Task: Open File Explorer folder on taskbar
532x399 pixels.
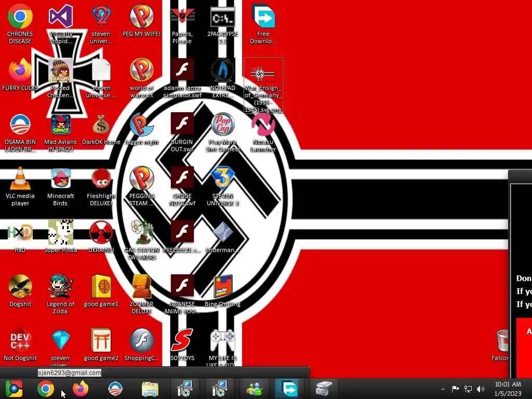Action: 150,389
